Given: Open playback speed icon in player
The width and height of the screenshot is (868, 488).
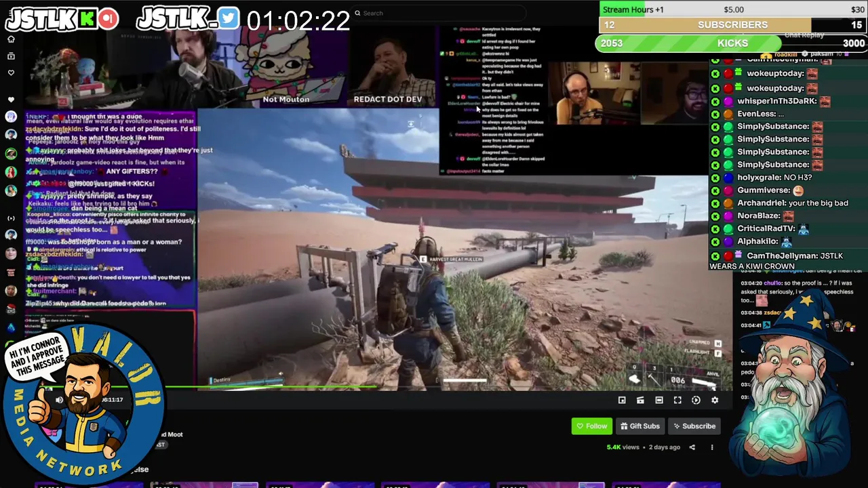Looking at the screenshot, I should (696, 400).
